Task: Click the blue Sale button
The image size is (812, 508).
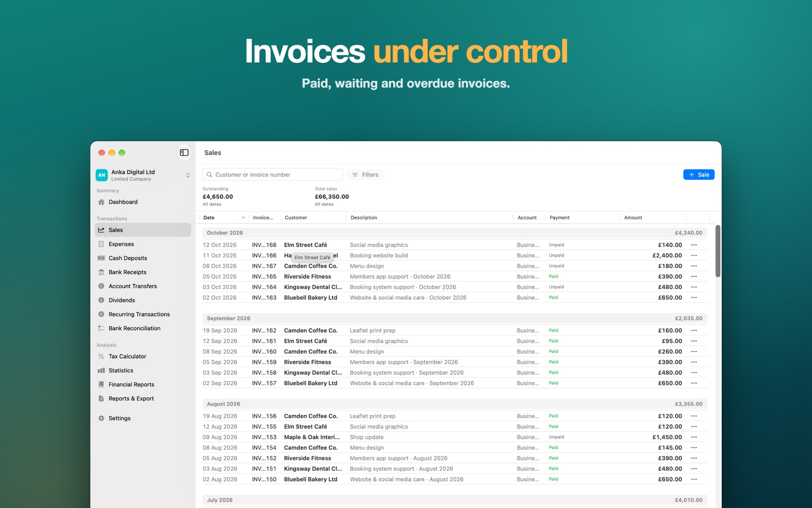Action: point(699,175)
